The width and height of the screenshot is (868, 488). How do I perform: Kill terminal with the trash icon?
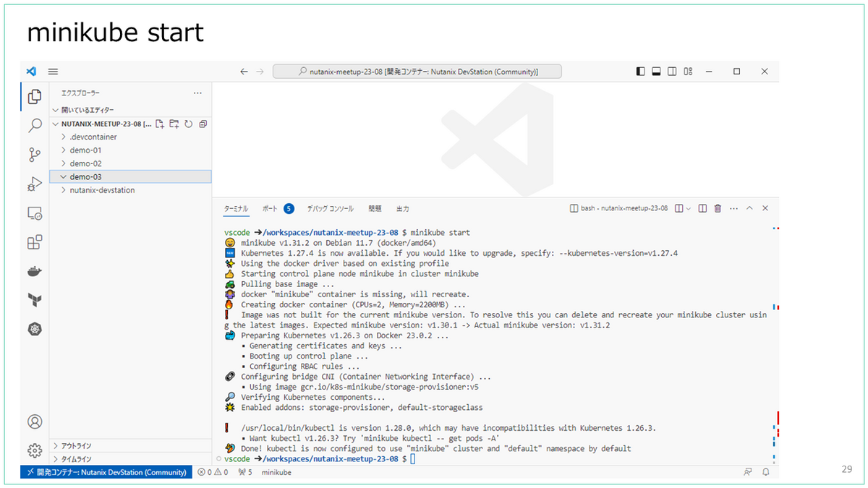pos(718,208)
